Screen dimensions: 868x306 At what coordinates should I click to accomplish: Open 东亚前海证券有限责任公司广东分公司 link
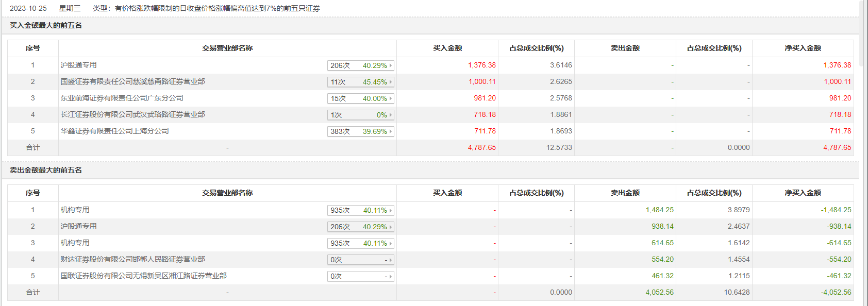(122, 98)
